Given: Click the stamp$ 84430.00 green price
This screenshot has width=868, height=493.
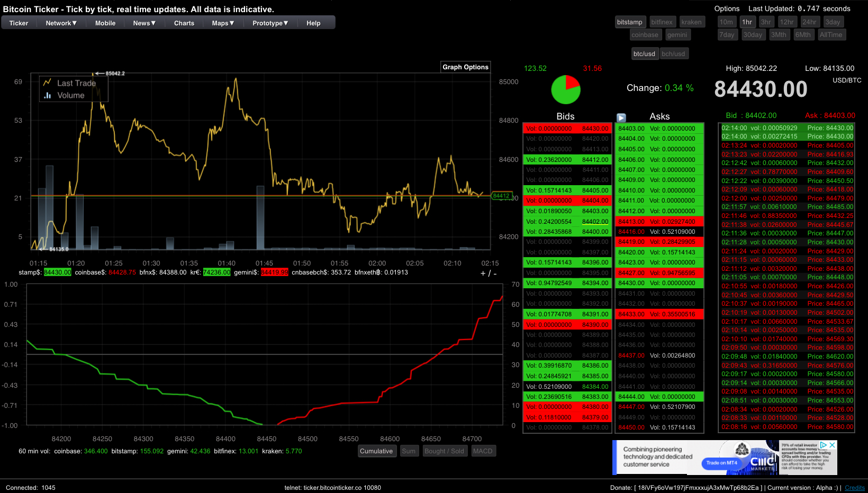Looking at the screenshot, I should (x=57, y=272).
